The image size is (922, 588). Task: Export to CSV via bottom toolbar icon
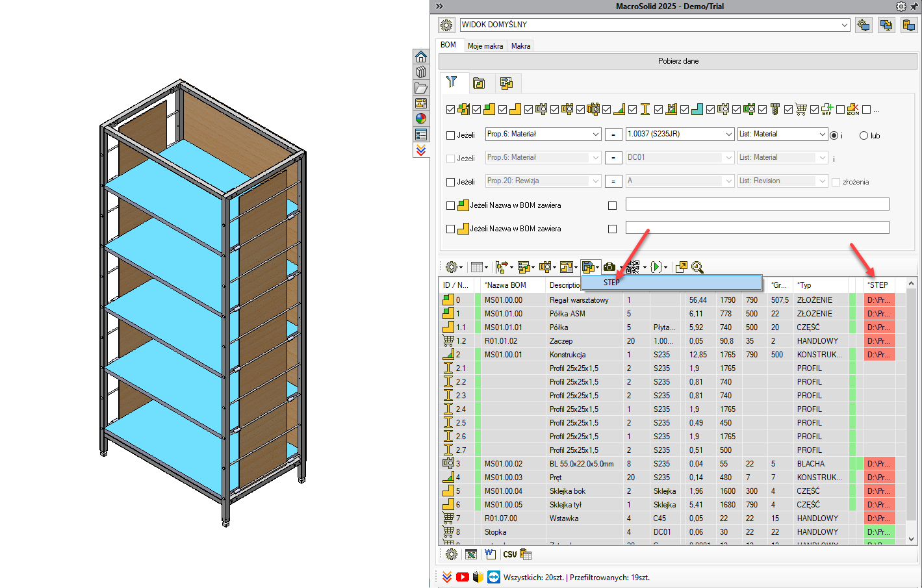[x=510, y=554]
